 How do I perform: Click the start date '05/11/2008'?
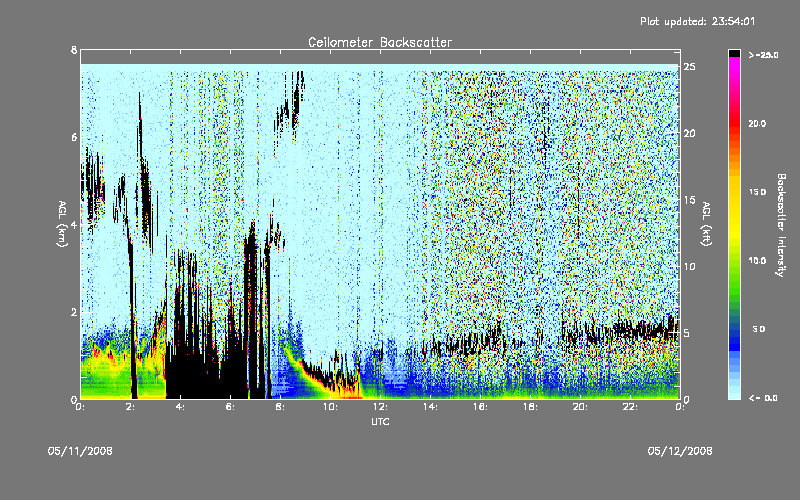[80, 451]
